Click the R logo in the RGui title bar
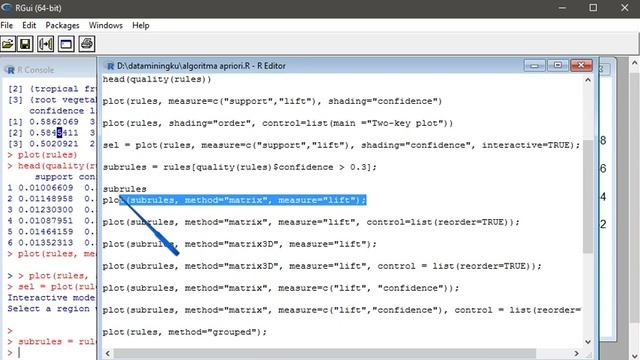The width and height of the screenshot is (640, 360). tap(7, 8)
